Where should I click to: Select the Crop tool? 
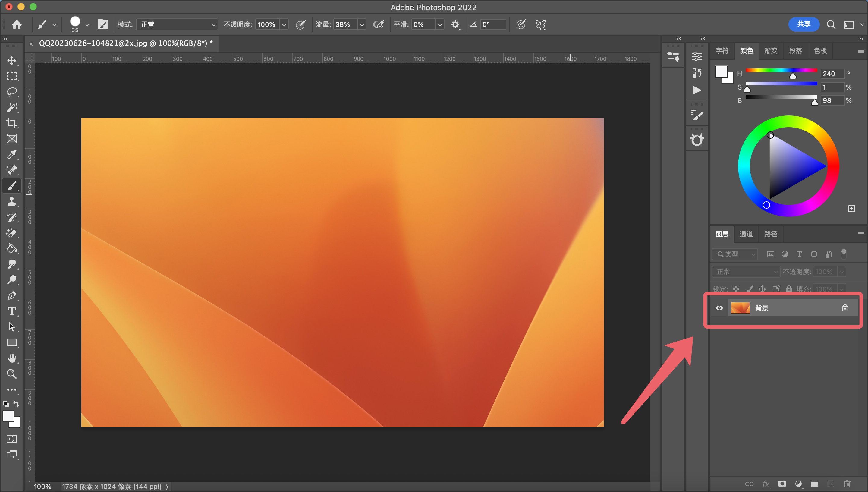coord(12,123)
